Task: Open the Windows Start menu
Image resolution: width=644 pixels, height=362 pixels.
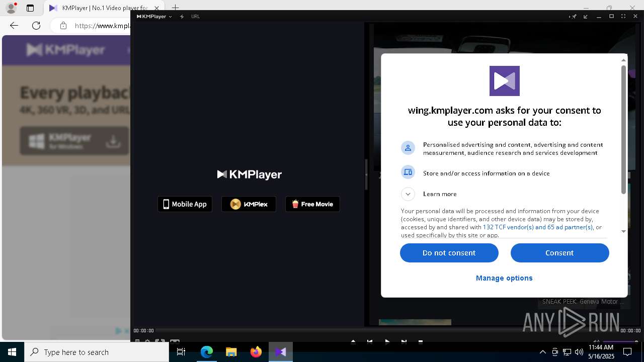Action: [x=12, y=352]
